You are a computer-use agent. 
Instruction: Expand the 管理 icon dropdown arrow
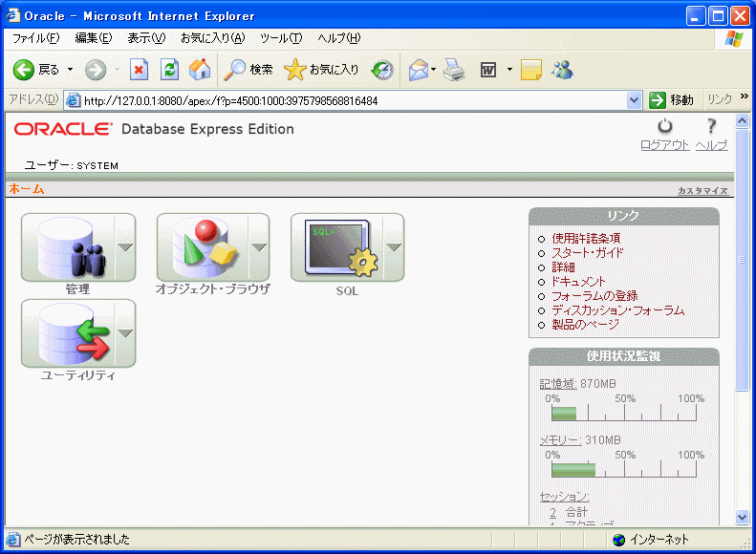click(x=125, y=247)
